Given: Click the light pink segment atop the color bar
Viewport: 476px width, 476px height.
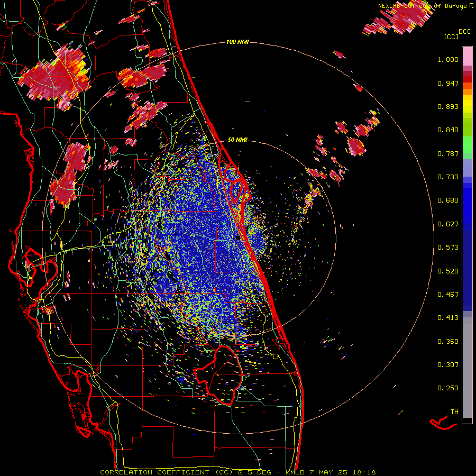Looking at the screenshot, I should click(467, 57).
